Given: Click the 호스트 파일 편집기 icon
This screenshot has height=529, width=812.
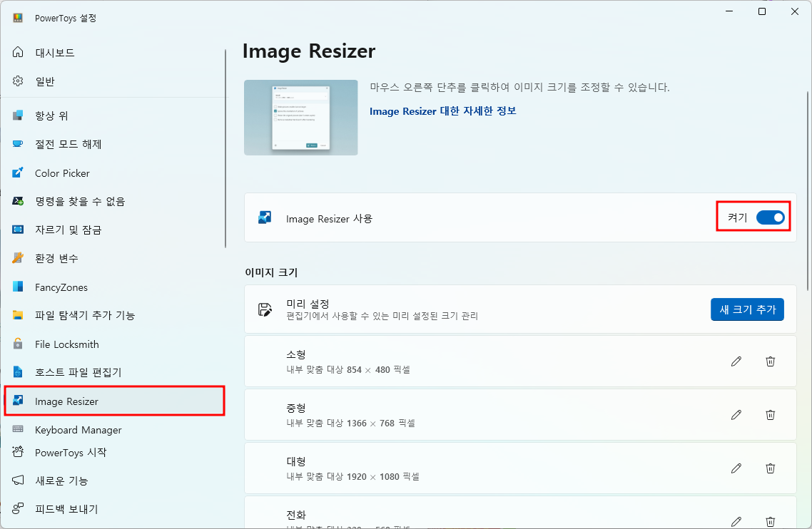Looking at the screenshot, I should coord(18,372).
